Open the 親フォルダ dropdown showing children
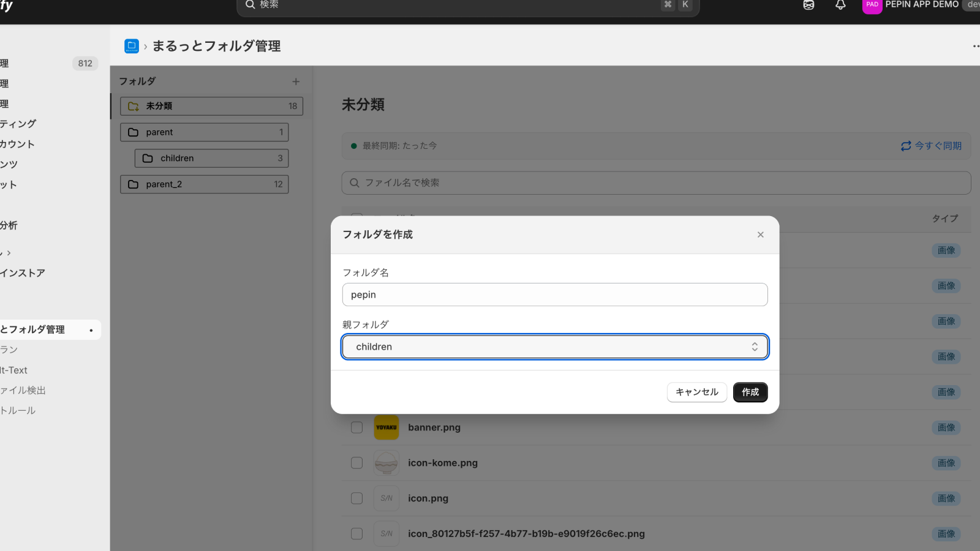Image resolution: width=980 pixels, height=551 pixels. 554,347
